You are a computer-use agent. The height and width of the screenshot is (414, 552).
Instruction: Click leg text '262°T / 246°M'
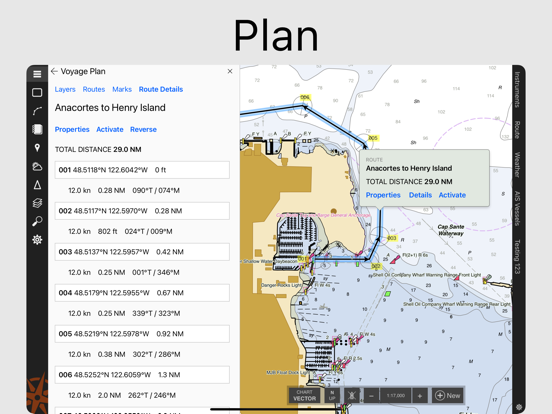(x=152, y=395)
